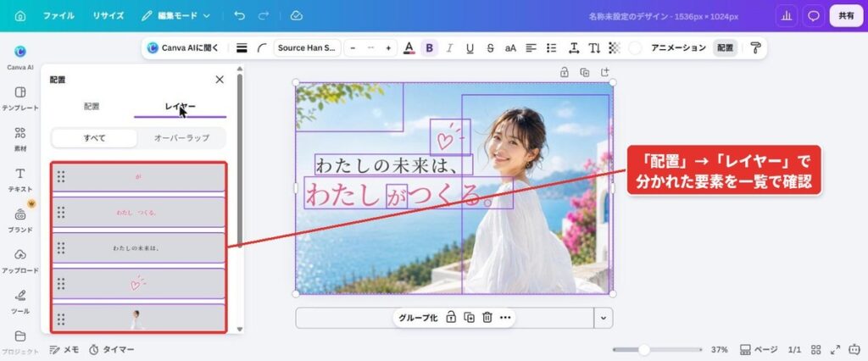The width and height of the screenshot is (868, 361).
Task: Toggle bold formatting
Action: coord(429,48)
